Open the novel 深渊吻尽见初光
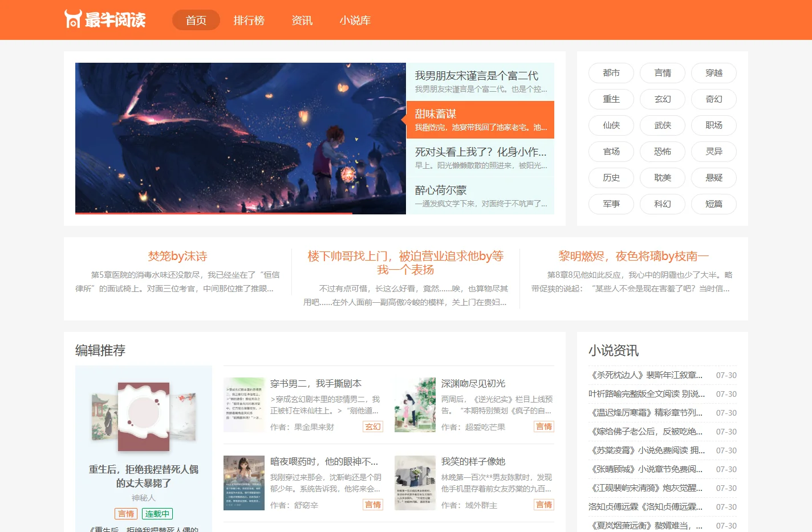The height and width of the screenshot is (532, 812). tap(473, 383)
